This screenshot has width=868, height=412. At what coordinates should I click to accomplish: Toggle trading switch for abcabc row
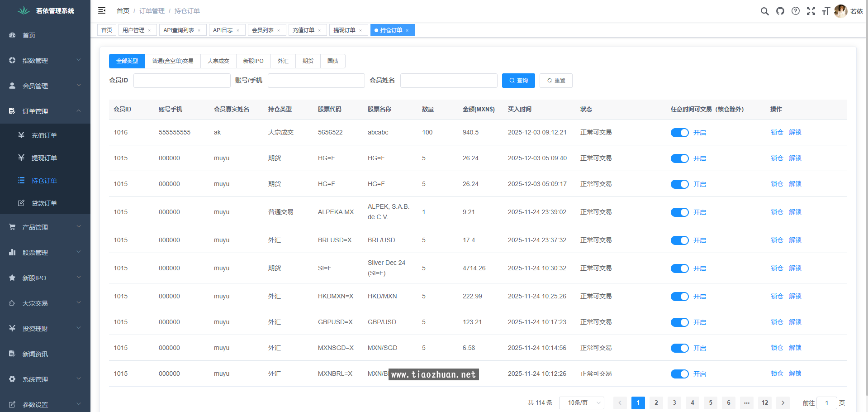679,133
